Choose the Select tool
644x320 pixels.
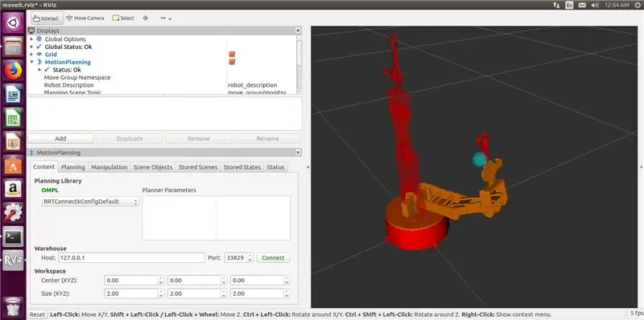(123, 18)
